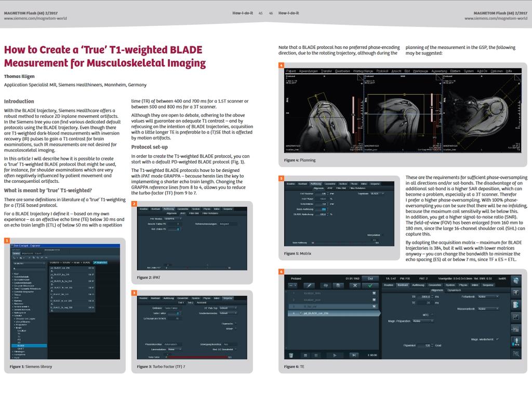Click the red Turbo Faktor slider bar

197,357
